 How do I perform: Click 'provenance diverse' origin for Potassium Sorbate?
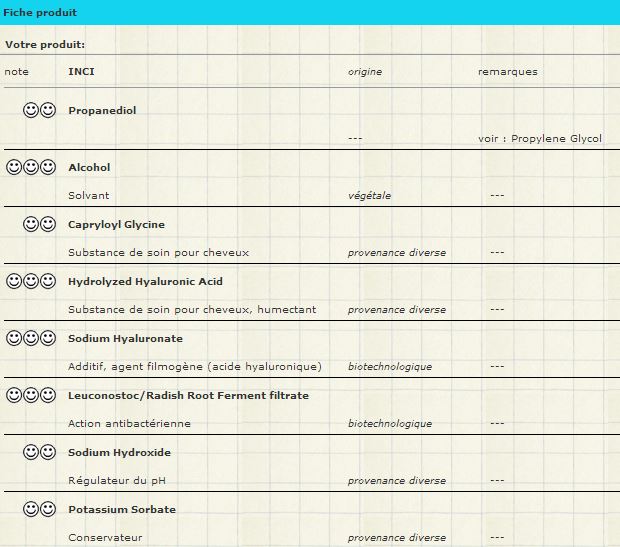click(397, 538)
